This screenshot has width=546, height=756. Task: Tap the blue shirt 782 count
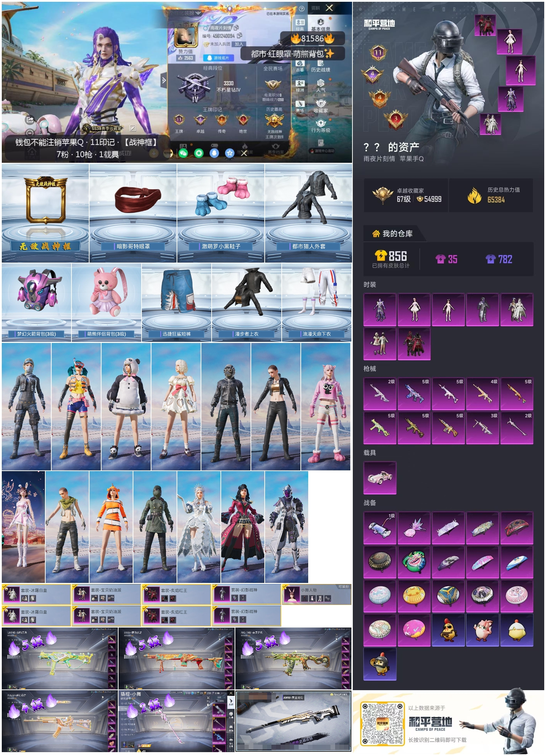click(499, 259)
